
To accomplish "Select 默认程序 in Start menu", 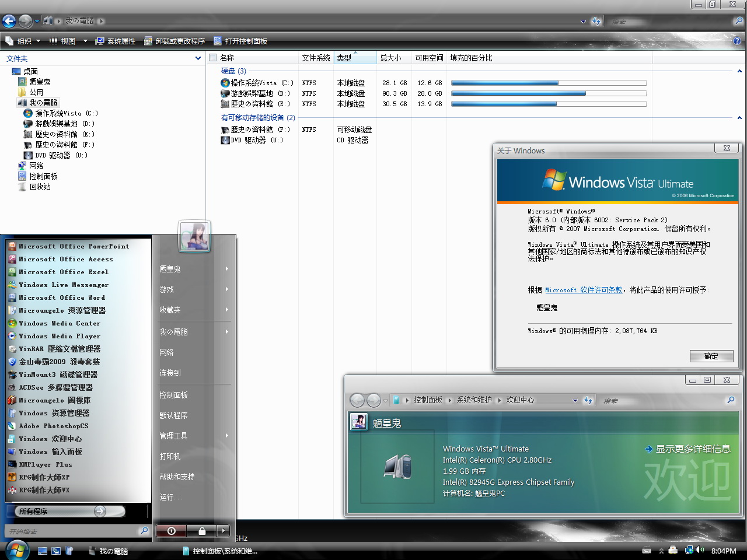I will pos(174,415).
